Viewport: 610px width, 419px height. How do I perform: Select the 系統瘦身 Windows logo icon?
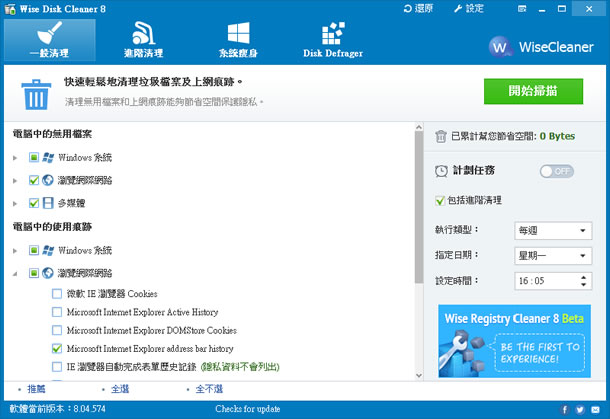(x=238, y=33)
